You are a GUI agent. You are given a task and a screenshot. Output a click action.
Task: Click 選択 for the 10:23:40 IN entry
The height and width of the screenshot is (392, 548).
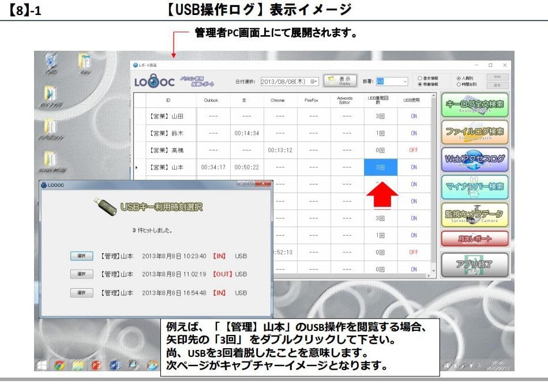pyautogui.click(x=81, y=255)
